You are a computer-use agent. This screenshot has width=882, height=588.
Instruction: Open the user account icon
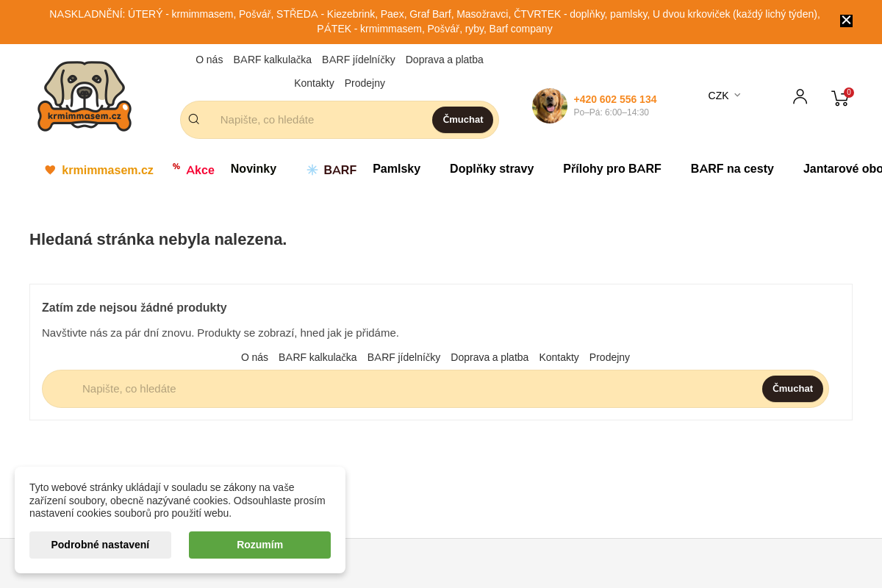click(x=800, y=97)
